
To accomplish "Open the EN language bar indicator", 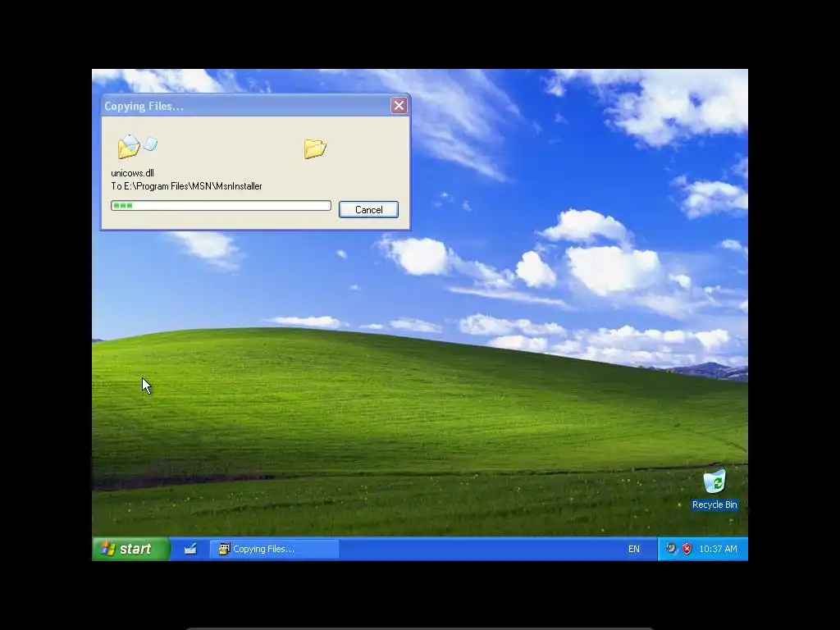I will coord(634,549).
